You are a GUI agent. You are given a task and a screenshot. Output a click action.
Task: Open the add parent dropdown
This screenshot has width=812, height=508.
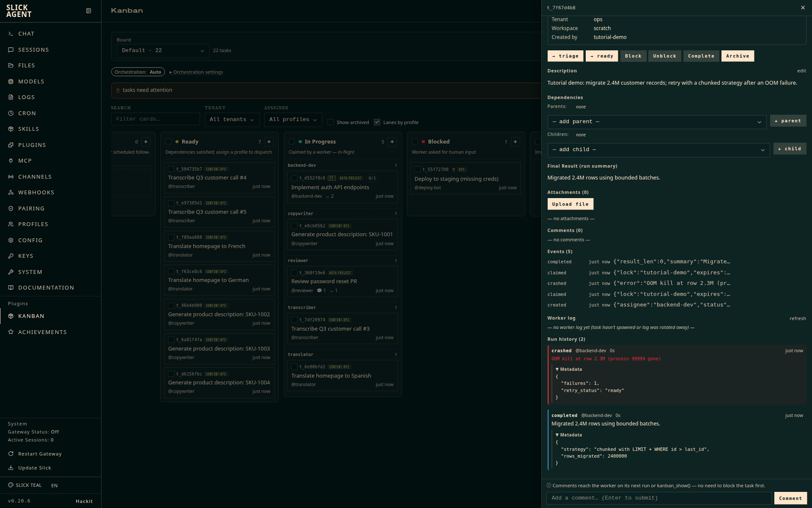(657, 122)
